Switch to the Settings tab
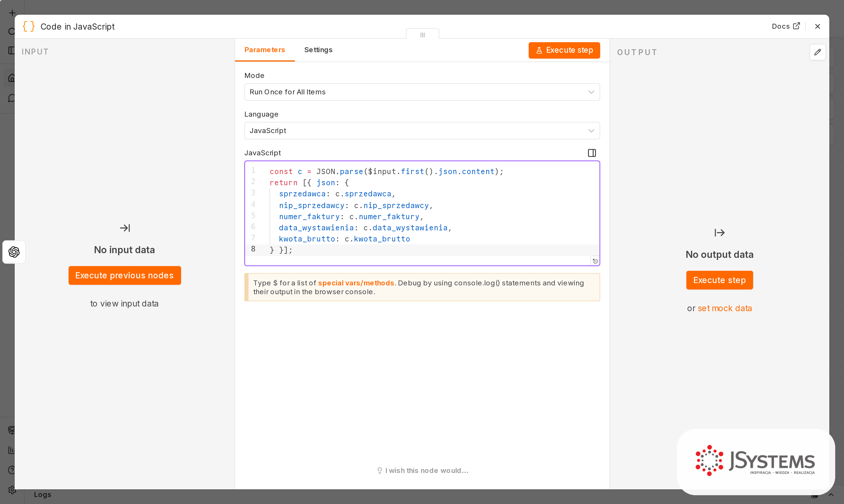Image resolution: width=844 pixels, height=504 pixels. point(318,50)
